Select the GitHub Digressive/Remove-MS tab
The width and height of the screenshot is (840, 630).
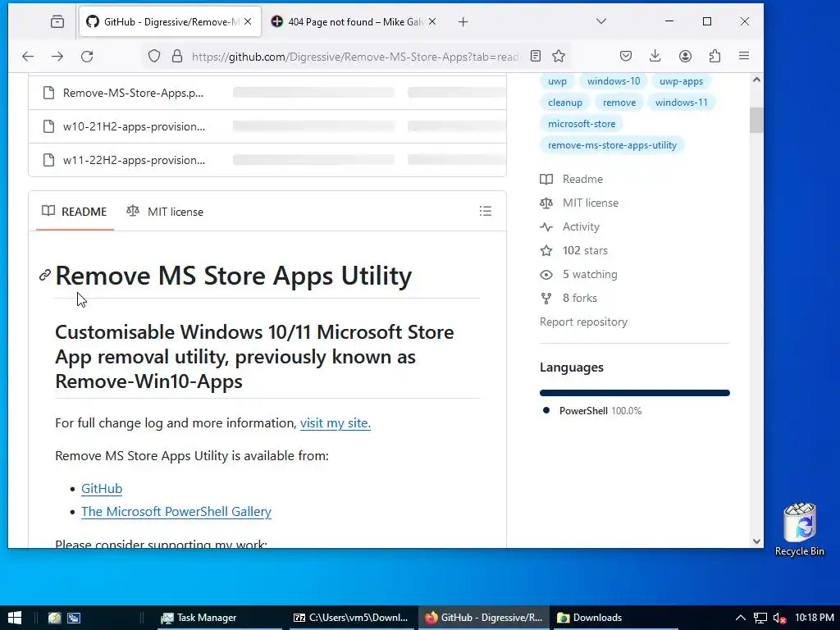(x=171, y=21)
